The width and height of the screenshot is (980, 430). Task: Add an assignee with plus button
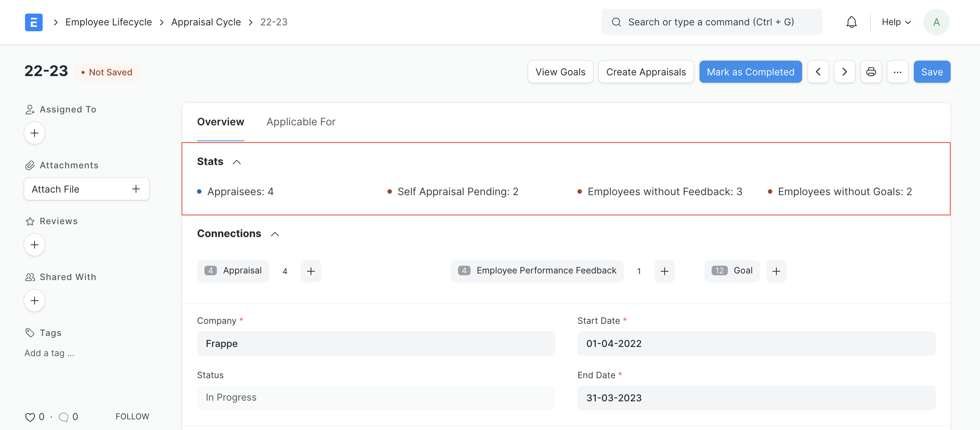(35, 133)
